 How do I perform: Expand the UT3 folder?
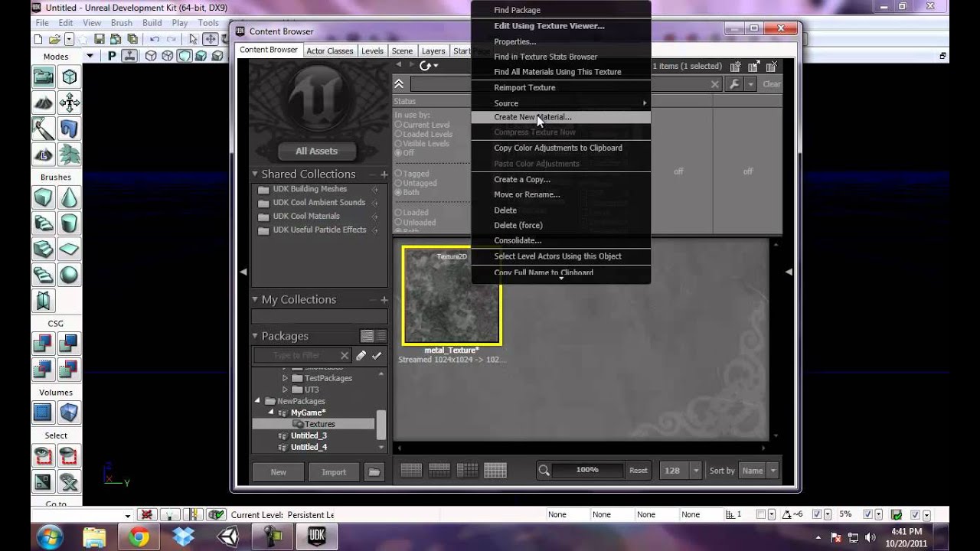[x=286, y=390]
